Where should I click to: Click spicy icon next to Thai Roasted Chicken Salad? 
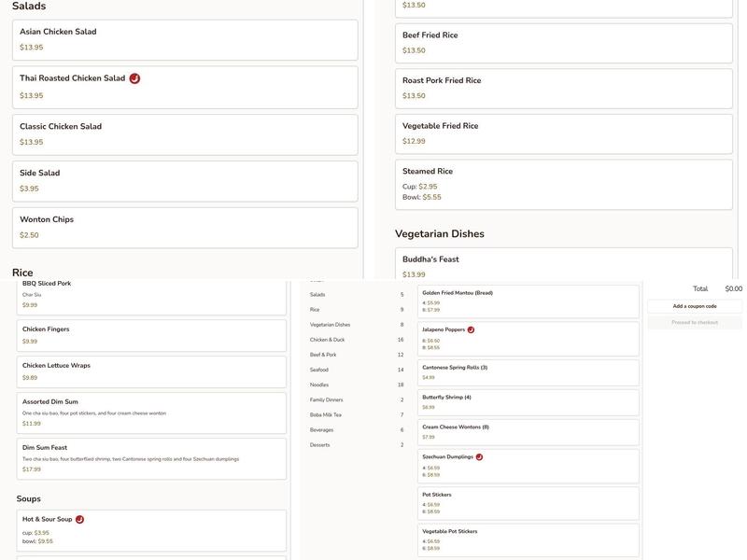[134, 78]
